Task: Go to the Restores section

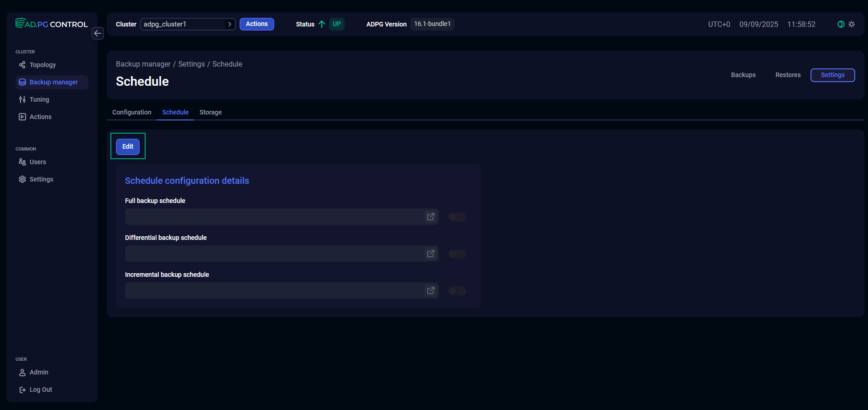Action: pos(788,75)
